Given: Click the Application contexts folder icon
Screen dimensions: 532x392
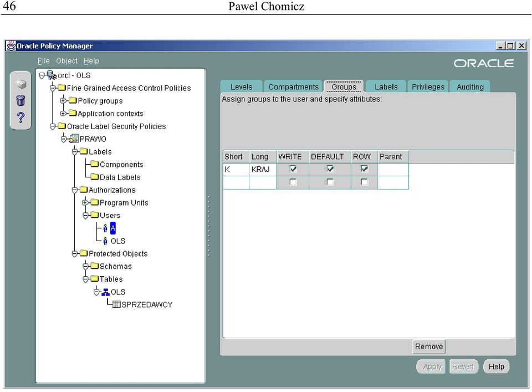Looking at the screenshot, I should click(x=73, y=113).
